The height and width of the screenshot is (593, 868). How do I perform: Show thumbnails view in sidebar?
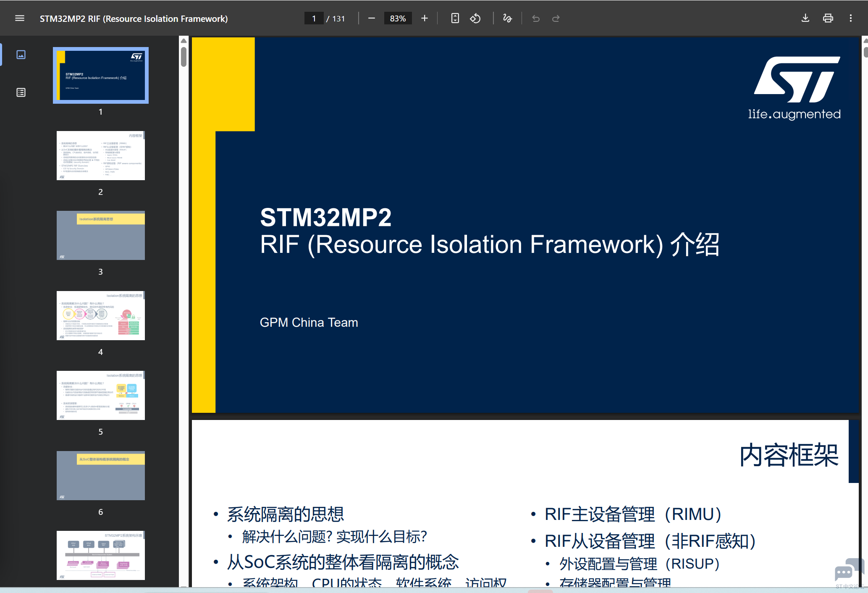point(21,55)
